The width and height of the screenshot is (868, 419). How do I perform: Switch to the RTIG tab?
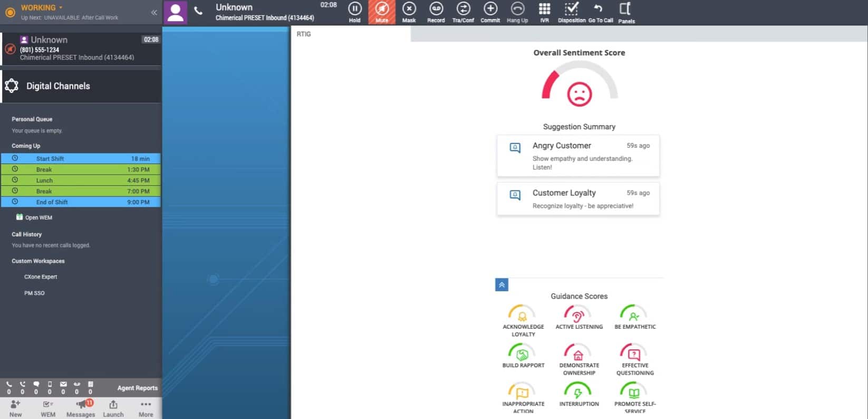(x=304, y=34)
